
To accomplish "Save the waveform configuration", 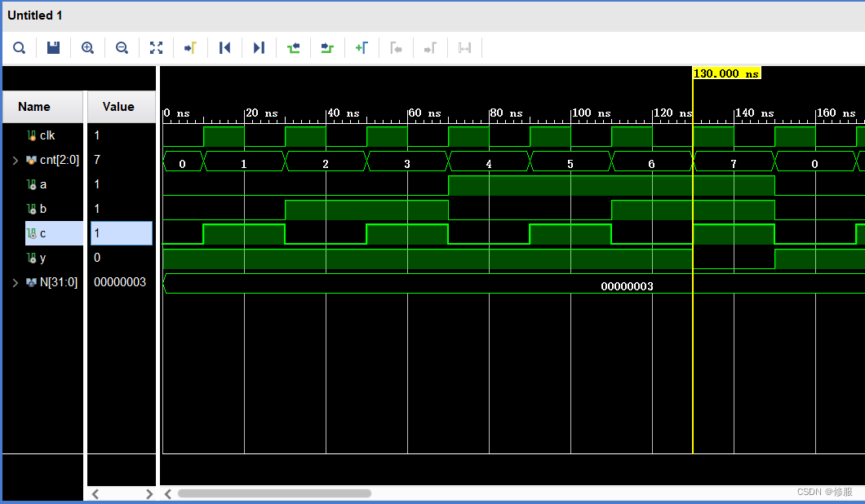I will (x=53, y=48).
